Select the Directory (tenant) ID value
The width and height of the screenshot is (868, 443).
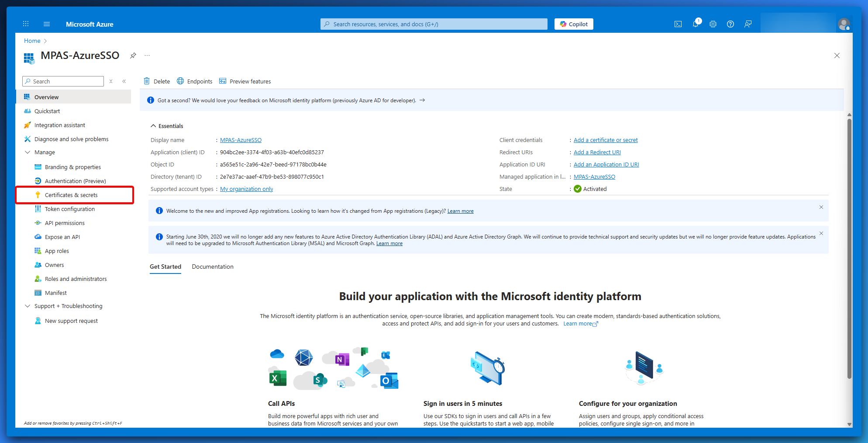point(272,177)
